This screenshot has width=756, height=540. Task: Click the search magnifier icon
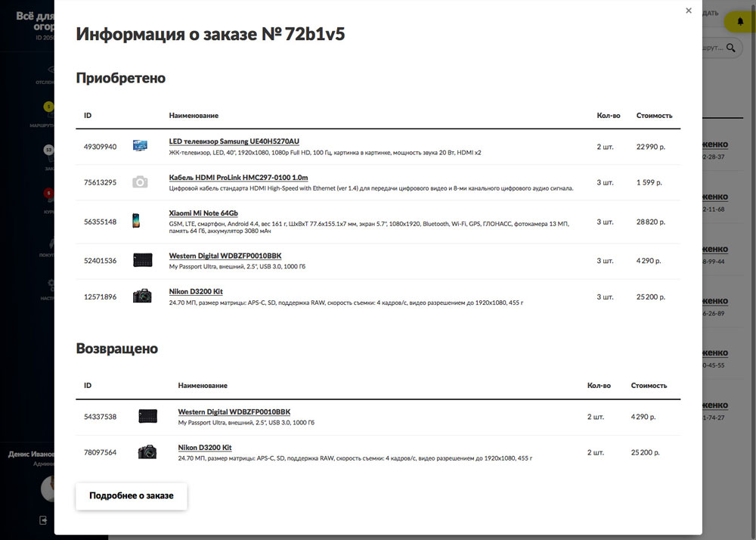731,48
